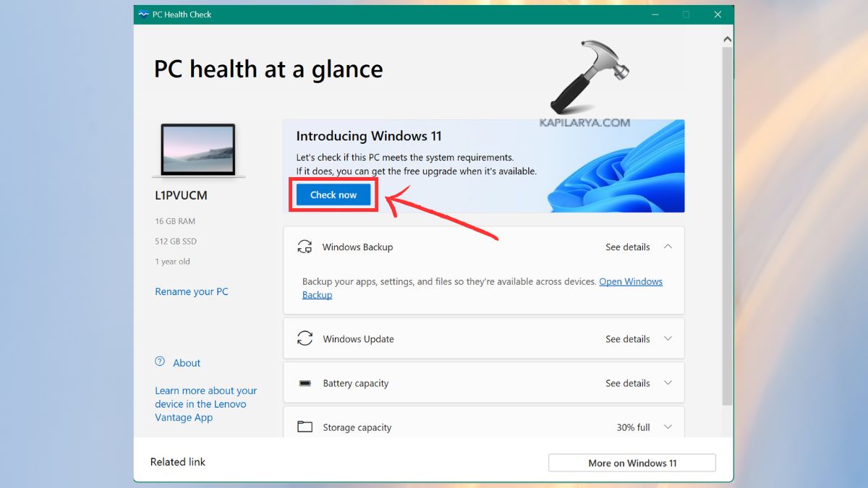Click the question mark icon beside About
This screenshot has width=868, height=488.
pyautogui.click(x=158, y=362)
